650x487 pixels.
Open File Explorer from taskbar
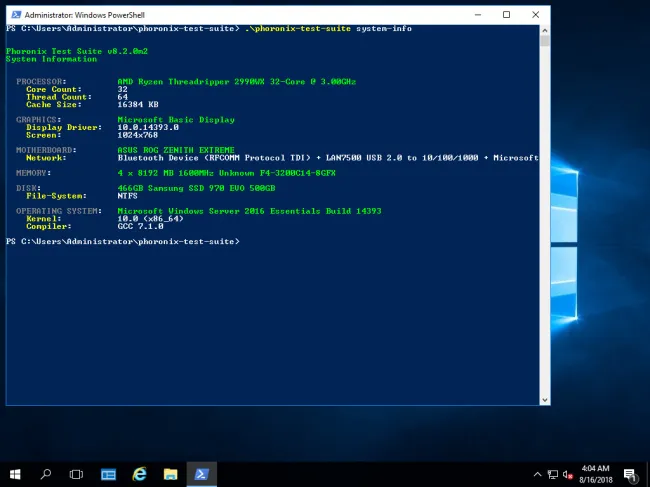(x=170, y=474)
